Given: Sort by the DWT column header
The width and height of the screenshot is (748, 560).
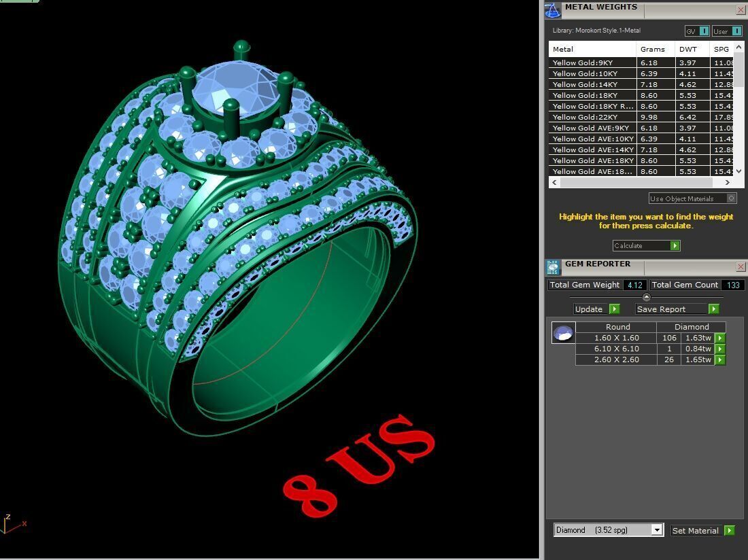Looking at the screenshot, I should (x=692, y=49).
